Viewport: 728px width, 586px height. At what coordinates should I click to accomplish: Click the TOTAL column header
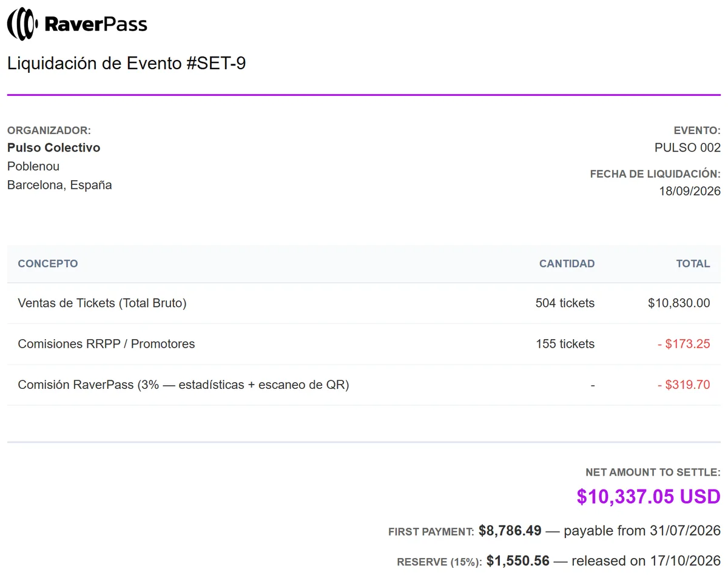pos(693,264)
